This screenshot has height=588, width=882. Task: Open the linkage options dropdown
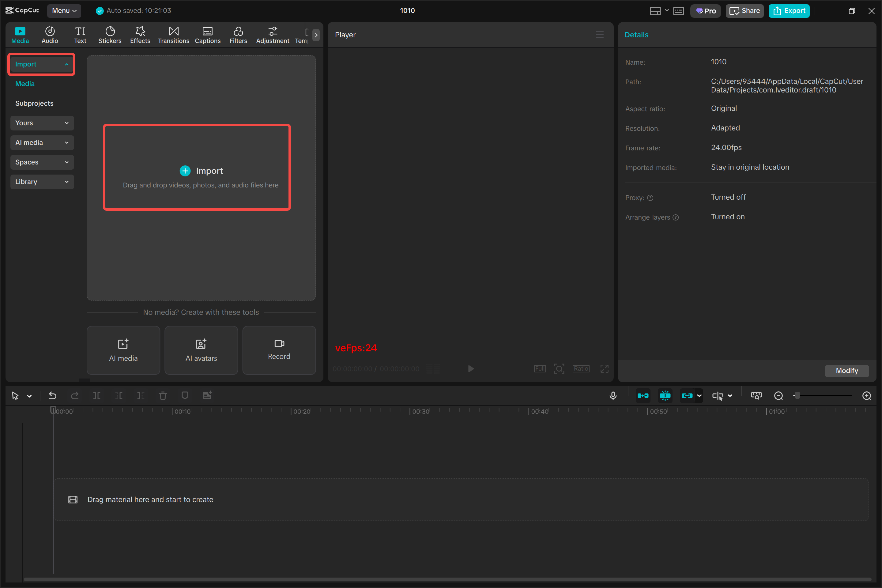click(x=699, y=396)
